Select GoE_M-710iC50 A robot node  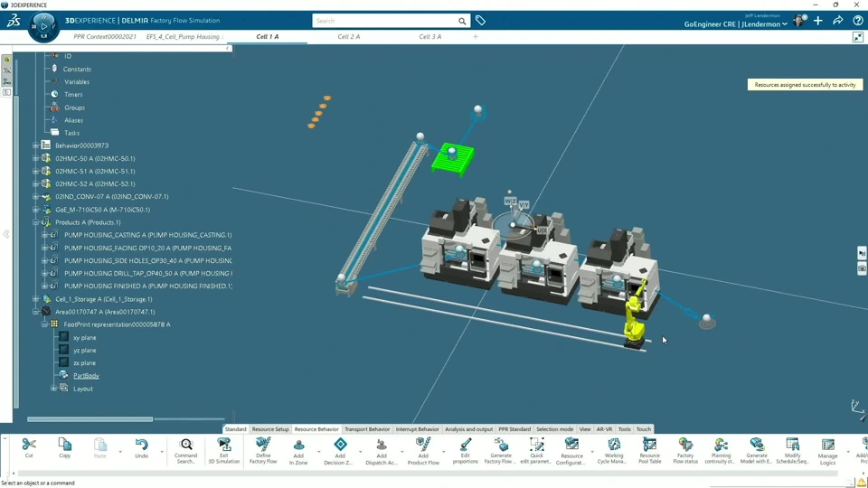point(102,210)
